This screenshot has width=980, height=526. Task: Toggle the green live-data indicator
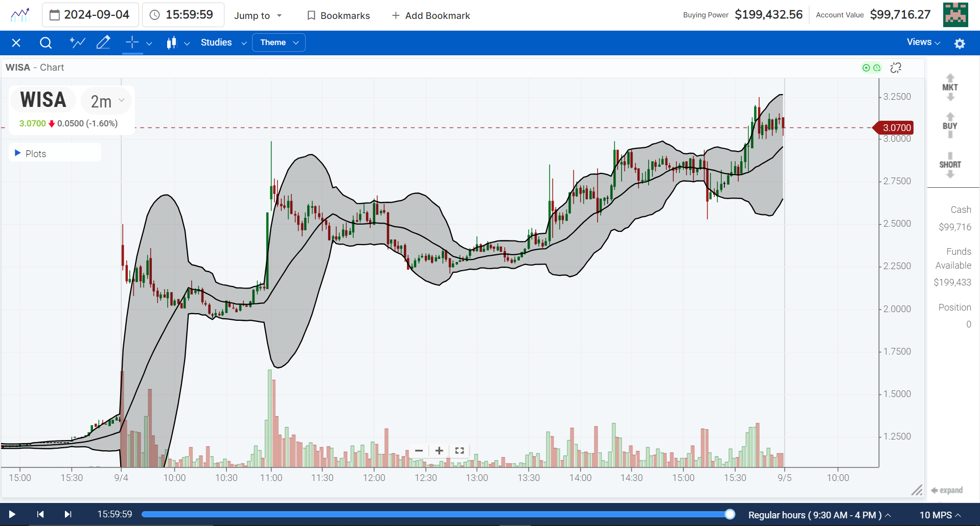click(865, 68)
